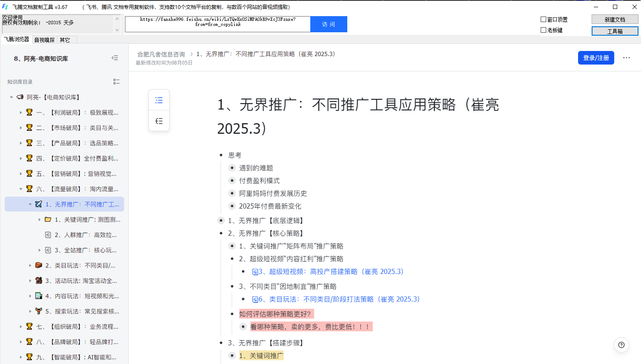
Task: Click the welcome box scroll-down arrow
Action: pos(117,30)
